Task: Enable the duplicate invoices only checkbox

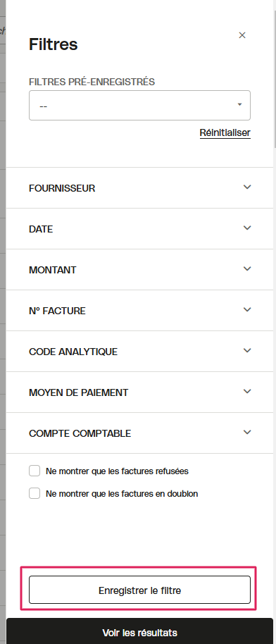Action: 34,493
